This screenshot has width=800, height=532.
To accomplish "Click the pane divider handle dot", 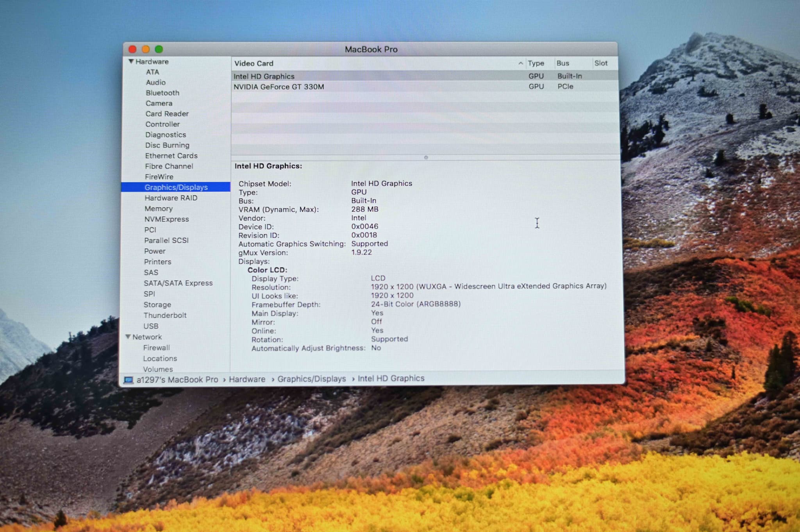I will tap(426, 158).
